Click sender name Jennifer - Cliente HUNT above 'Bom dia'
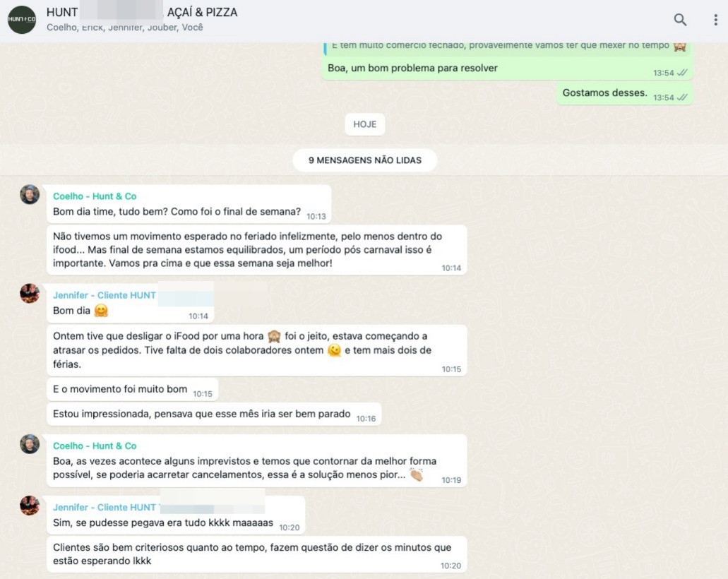 point(105,295)
